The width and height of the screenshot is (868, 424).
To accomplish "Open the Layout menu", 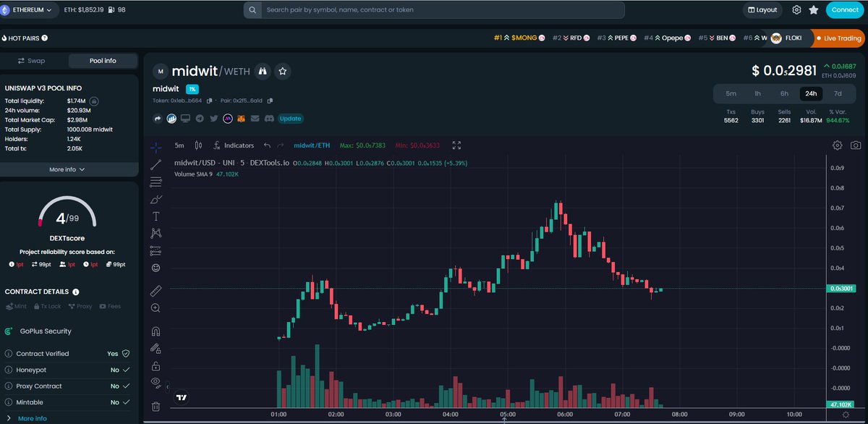I will click(762, 10).
